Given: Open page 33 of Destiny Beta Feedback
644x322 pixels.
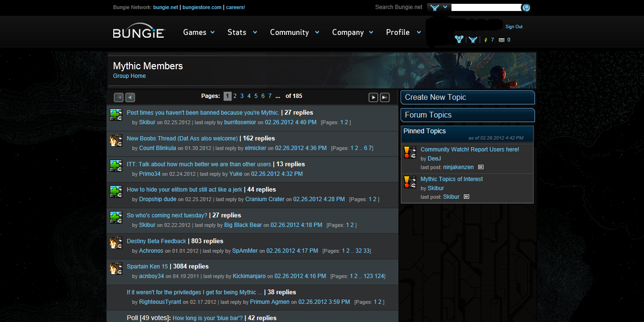Looking at the screenshot, I should click(366, 251).
